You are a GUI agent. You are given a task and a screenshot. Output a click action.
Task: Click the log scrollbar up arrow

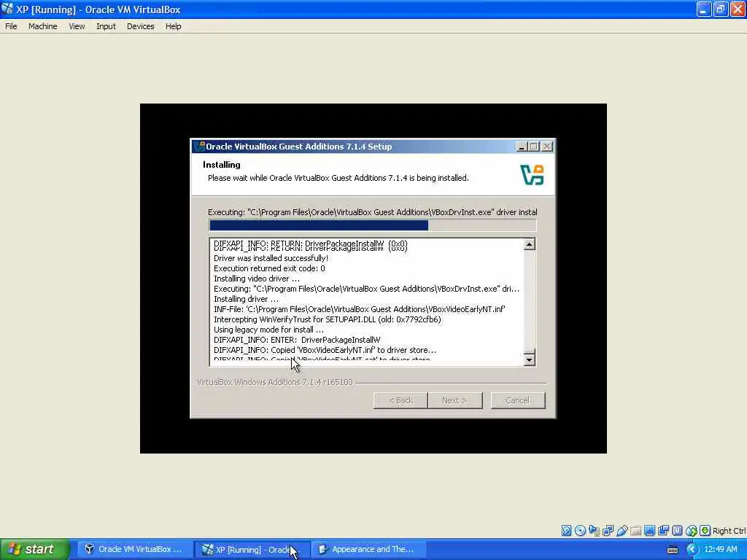point(530,244)
